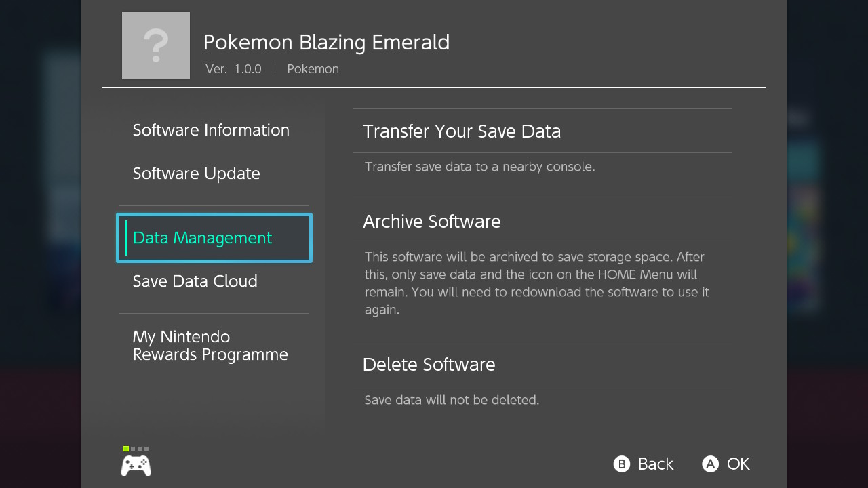
Task: Select the Archive Software option
Action: coord(542,221)
